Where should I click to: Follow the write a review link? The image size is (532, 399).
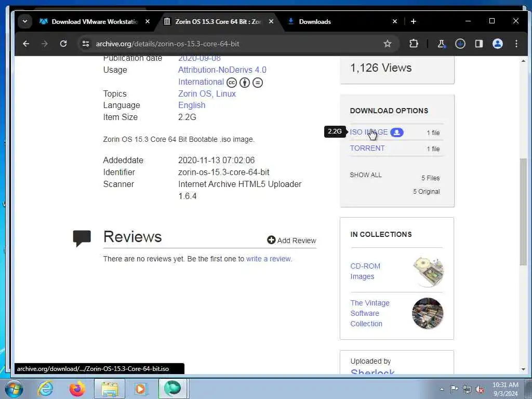point(269,259)
